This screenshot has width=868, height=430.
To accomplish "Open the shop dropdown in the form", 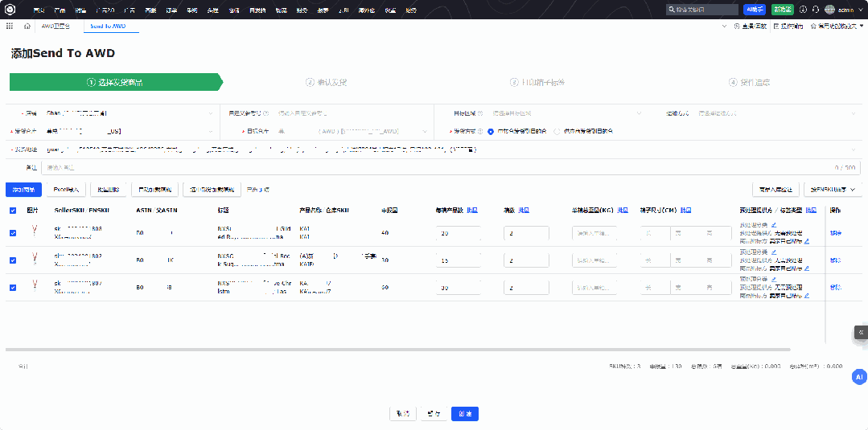I will [x=129, y=113].
